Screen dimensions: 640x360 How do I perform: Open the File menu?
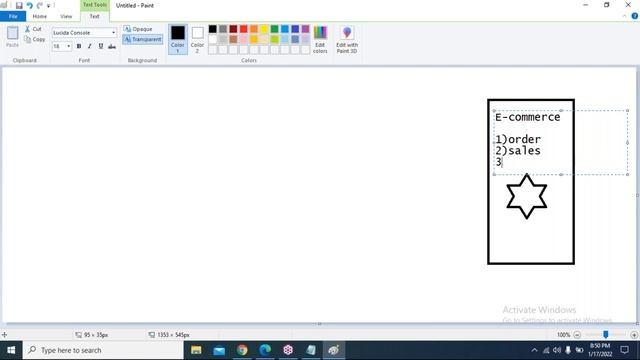[x=13, y=16]
